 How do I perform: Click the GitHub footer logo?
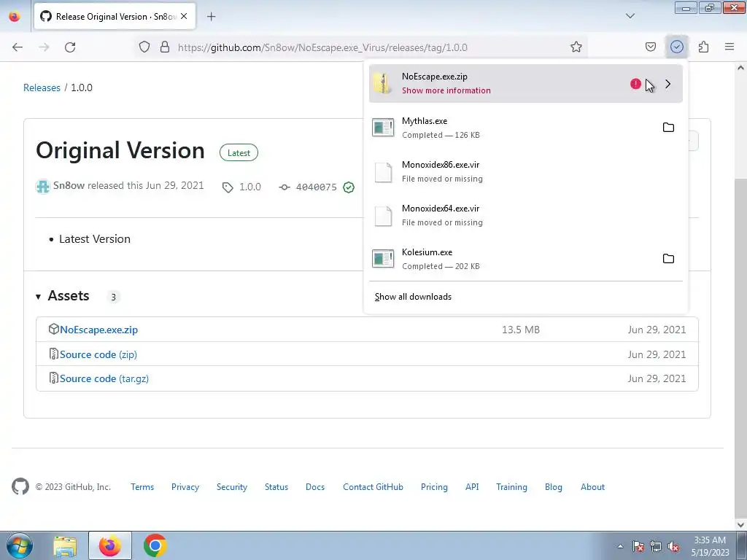click(x=20, y=486)
